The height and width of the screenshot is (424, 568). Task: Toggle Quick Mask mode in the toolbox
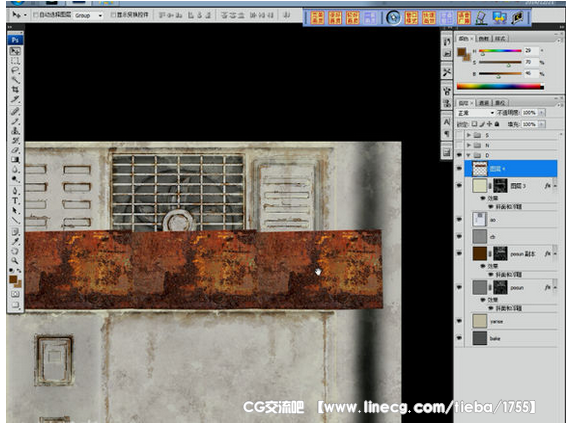15,294
